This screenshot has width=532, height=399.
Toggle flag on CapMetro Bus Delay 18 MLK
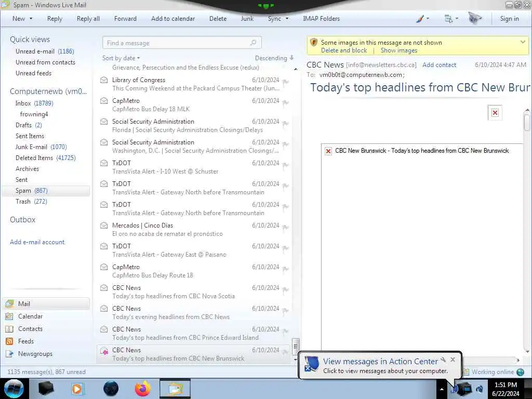pos(286,102)
